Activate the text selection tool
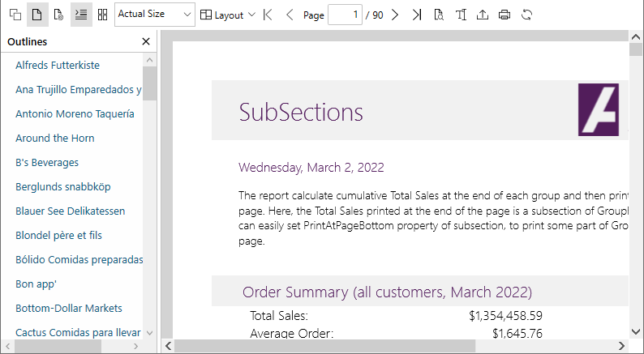Image resolution: width=644 pixels, height=354 pixels. point(461,15)
